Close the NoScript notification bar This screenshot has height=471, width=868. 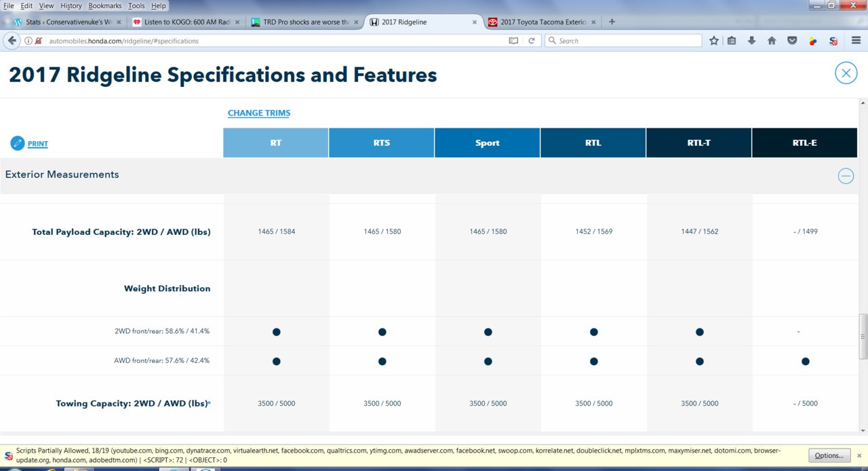pos(860,455)
